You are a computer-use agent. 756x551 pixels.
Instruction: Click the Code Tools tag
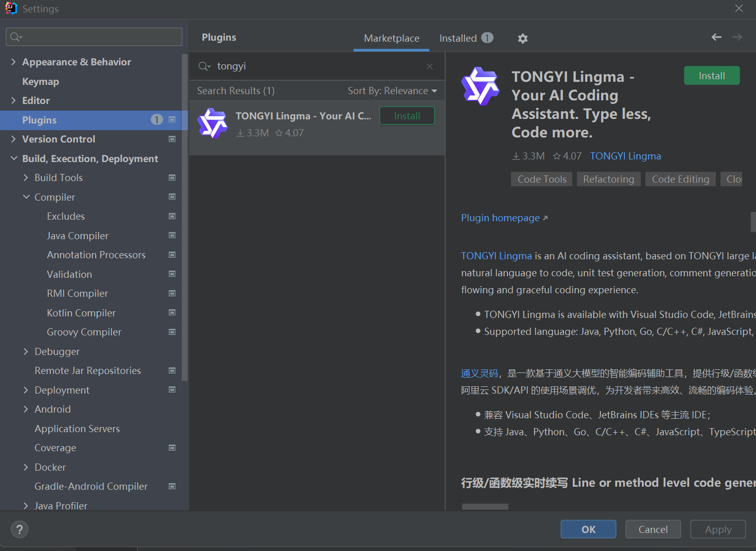542,179
